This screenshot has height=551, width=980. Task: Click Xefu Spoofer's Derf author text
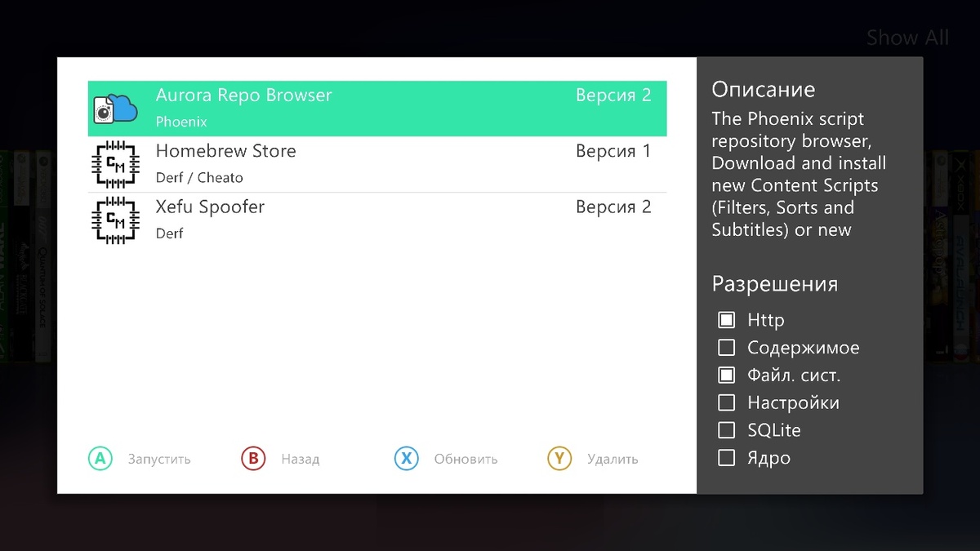[170, 233]
